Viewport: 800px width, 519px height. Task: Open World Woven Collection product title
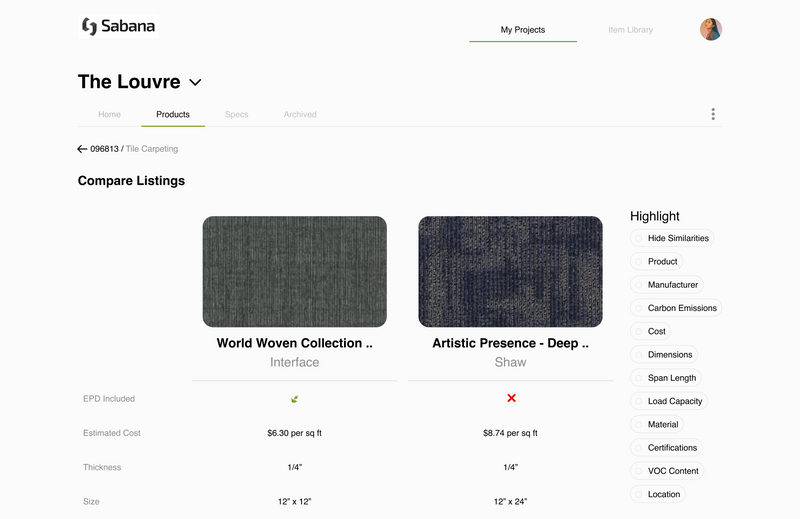pyautogui.click(x=294, y=343)
